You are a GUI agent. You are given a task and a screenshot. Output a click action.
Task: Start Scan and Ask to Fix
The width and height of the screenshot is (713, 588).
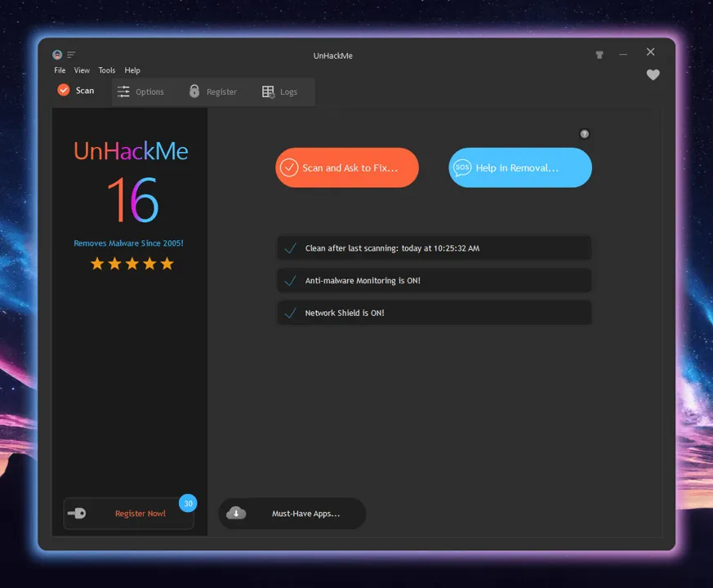tap(347, 167)
